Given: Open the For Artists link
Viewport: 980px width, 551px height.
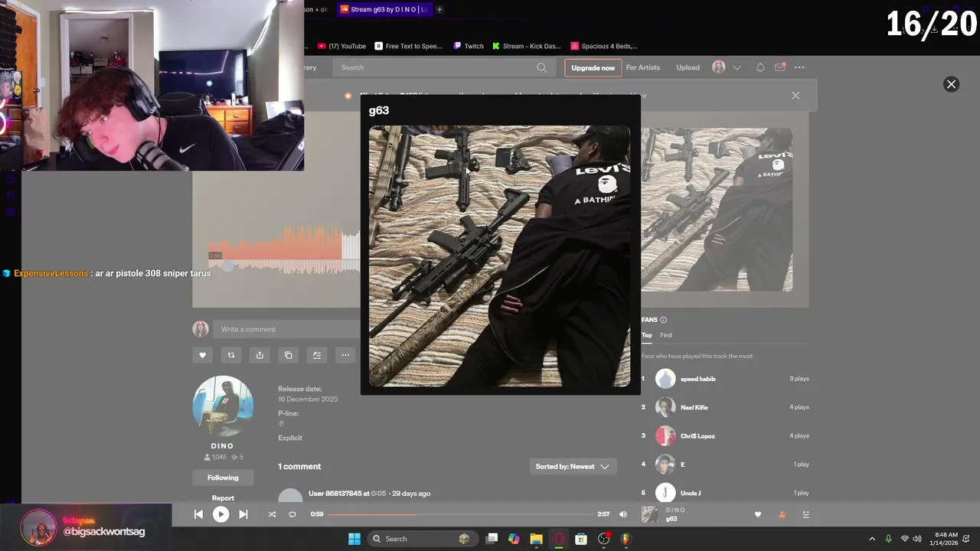Looking at the screenshot, I should pyautogui.click(x=642, y=67).
